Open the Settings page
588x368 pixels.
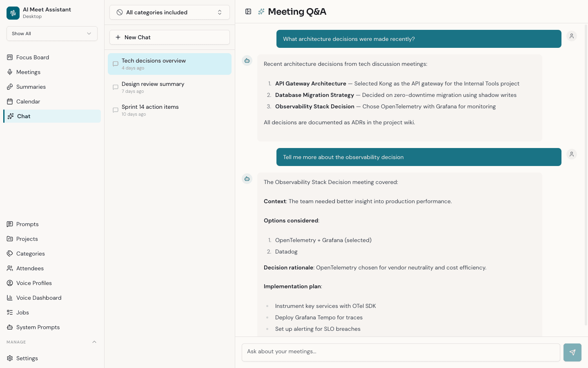tap(27, 358)
